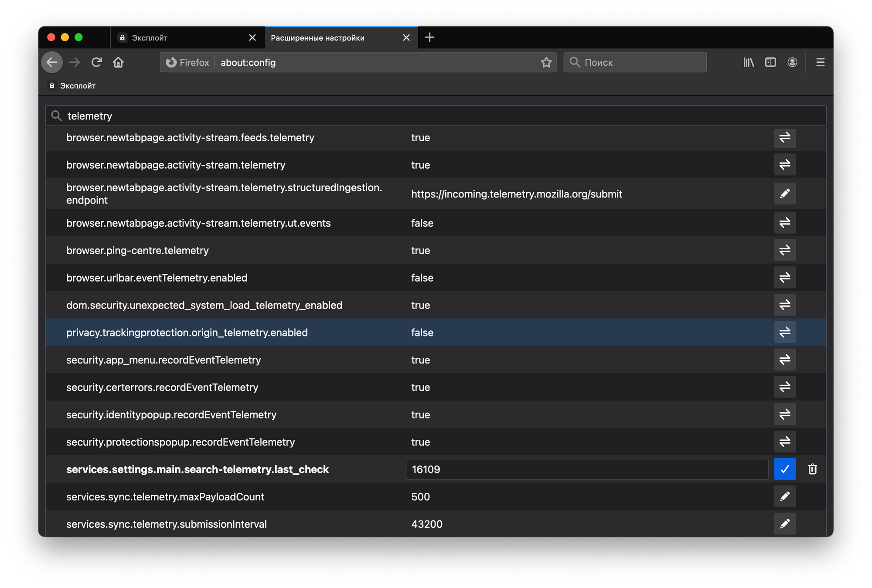Viewport: 872px width, 588px height.
Task: Open the Эксплойт bookmark in bookmarks bar
Action: pyautogui.click(x=72, y=86)
